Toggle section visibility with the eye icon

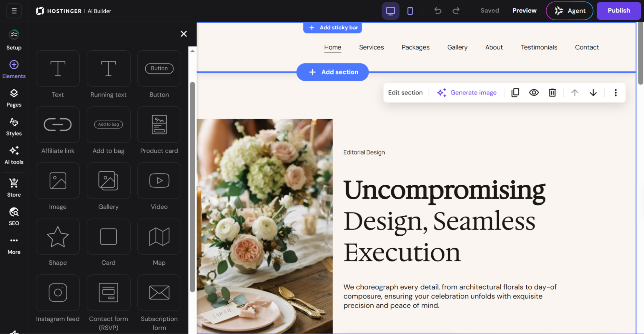(x=534, y=93)
